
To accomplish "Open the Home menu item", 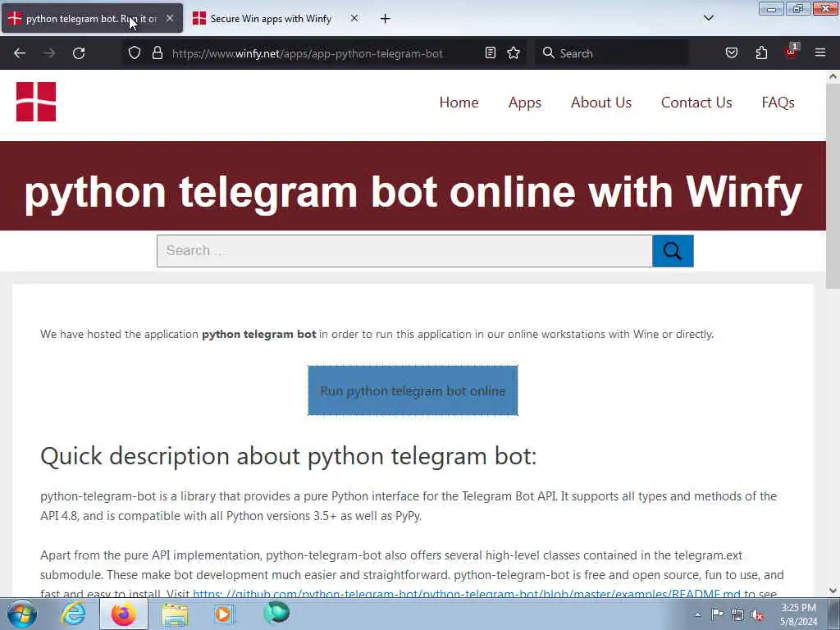I will pyautogui.click(x=459, y=103).
